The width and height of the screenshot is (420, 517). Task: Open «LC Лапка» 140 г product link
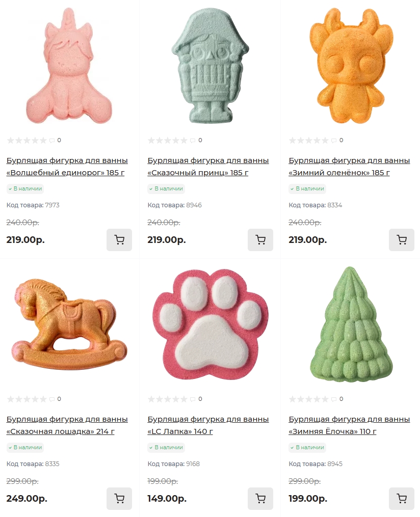pyautogui.click(x=208, y=425)
